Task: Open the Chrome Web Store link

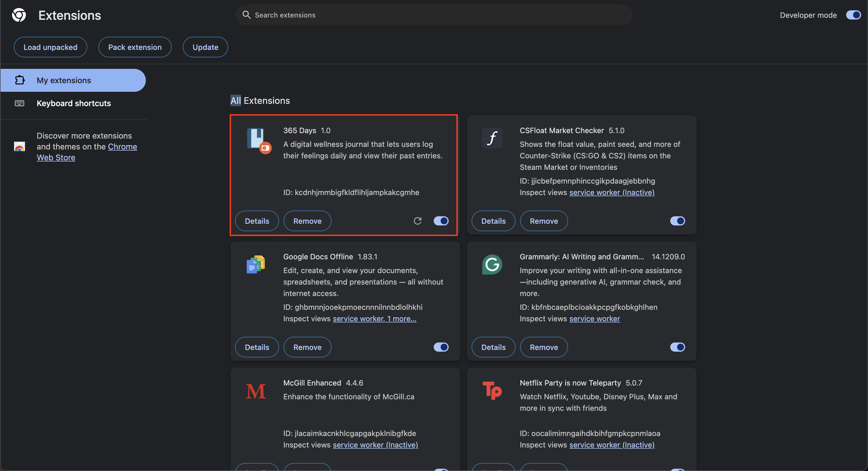Action: [122, 147]
